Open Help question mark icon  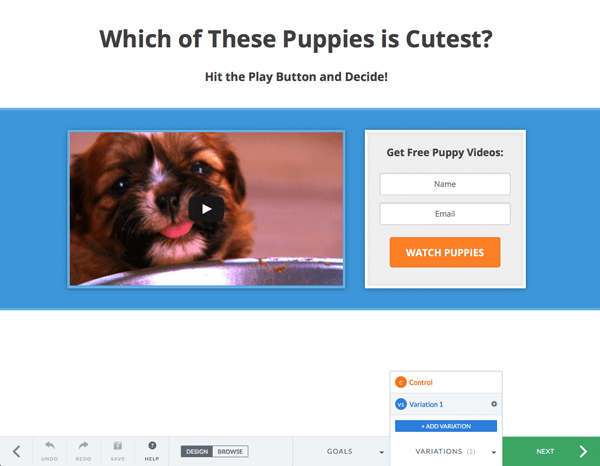pyautogui.click(x=152, y=446)
